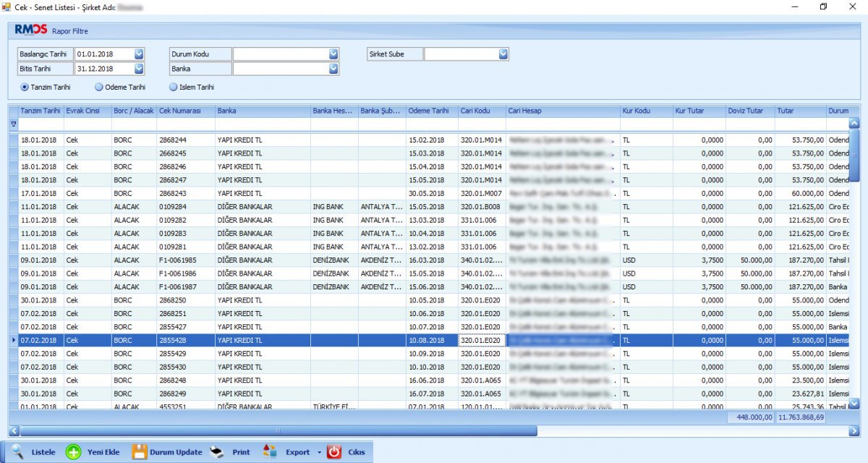Click cell F1-0061985

[x=186, y=260]
